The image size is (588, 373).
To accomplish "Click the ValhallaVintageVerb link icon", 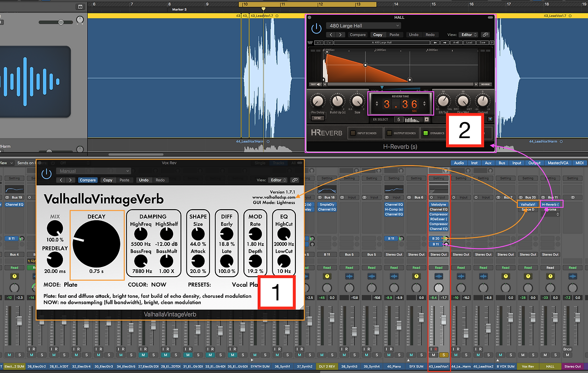I will pyautogui.click(x=295, y=180).
